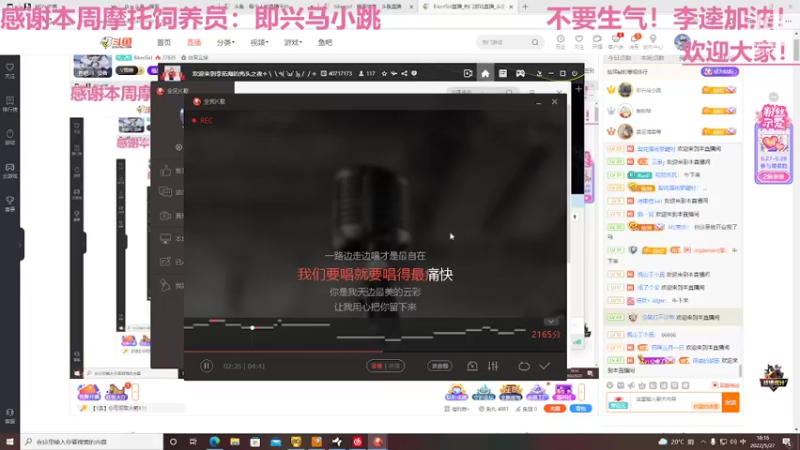The width and height of the screenshot is (800, 450).
Task: Open the Mail app from taskbar
Action: point(276,441)
